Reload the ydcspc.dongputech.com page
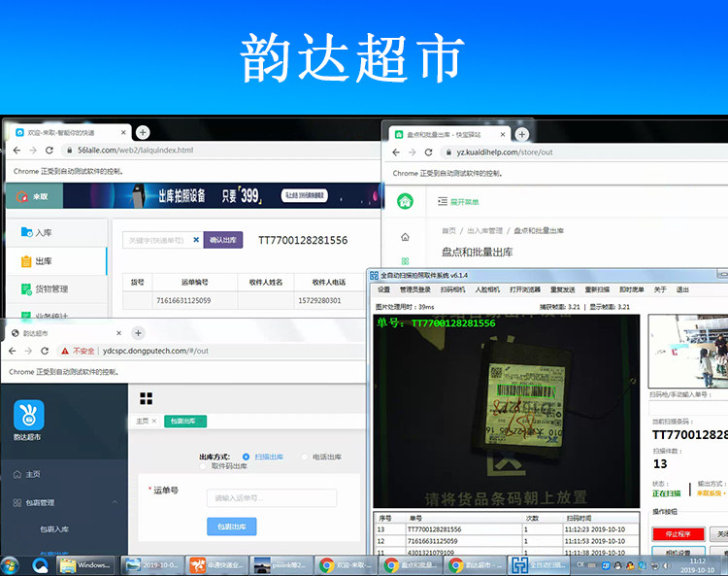 pyautogui.click(x=45, y=351)
